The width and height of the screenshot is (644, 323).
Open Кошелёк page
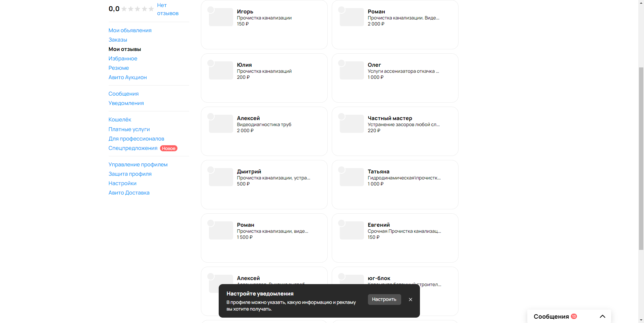pyautogui.click(x=120, y=120)
